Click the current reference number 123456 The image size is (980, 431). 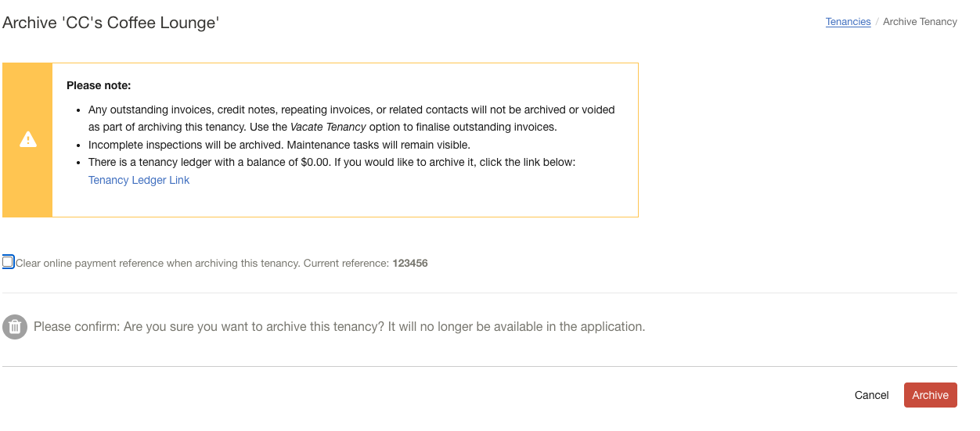point(410,264)
